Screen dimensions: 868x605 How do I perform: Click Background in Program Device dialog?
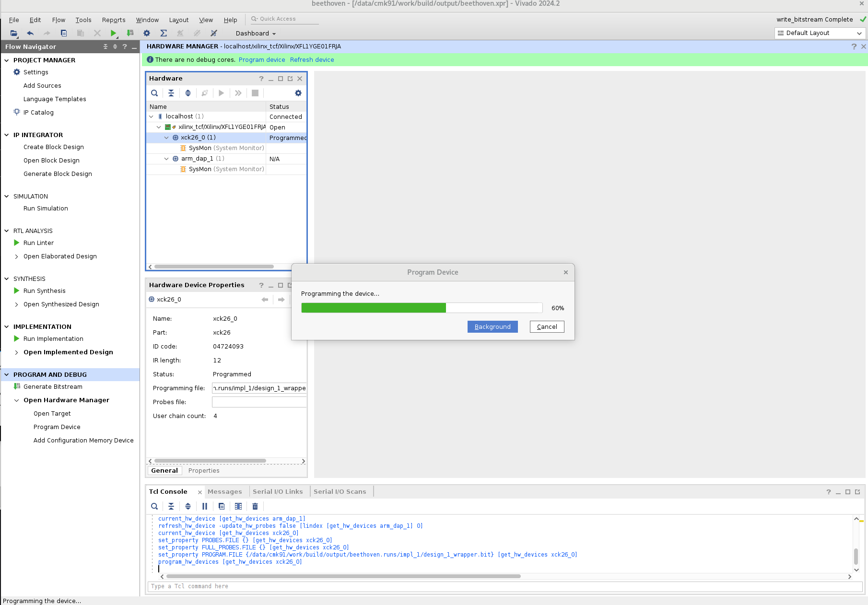[x=493, y=326]
